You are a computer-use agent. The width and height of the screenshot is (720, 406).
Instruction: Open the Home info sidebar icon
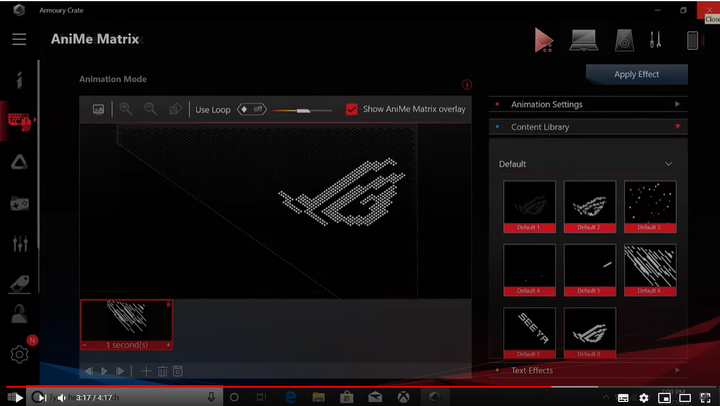(x=19, y=80)
